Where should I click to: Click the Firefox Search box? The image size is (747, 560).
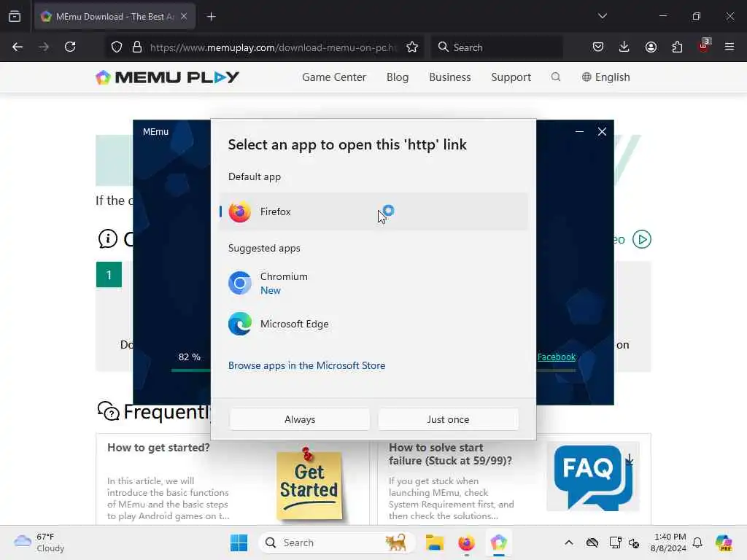pos(497,47)
